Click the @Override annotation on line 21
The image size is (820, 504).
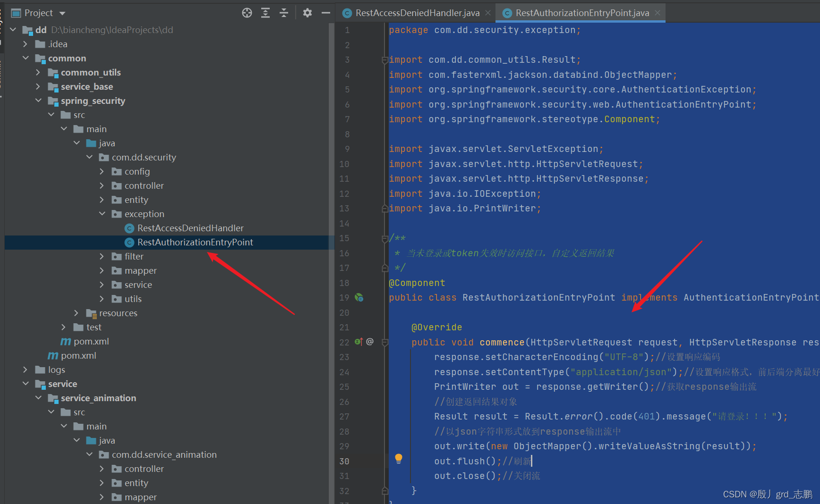coord(436,327)
